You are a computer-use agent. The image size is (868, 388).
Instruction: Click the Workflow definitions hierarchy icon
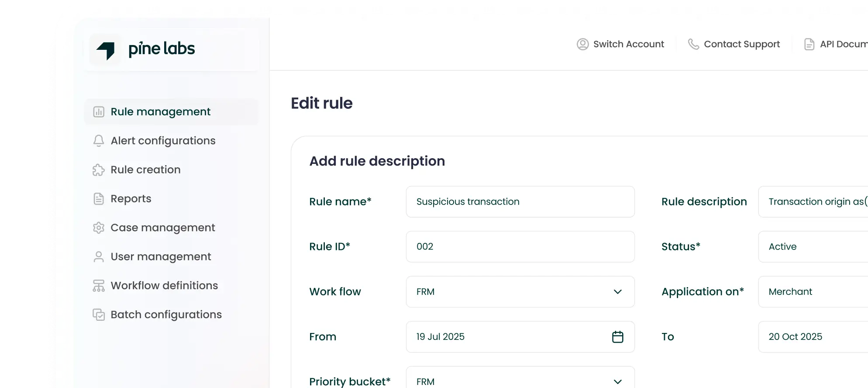[99, 286]
